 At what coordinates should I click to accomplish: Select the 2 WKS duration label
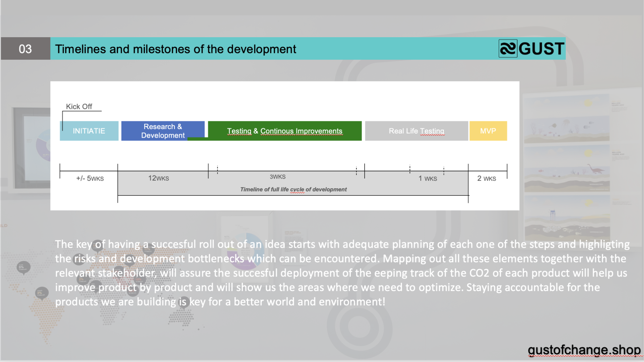point(487,179)
